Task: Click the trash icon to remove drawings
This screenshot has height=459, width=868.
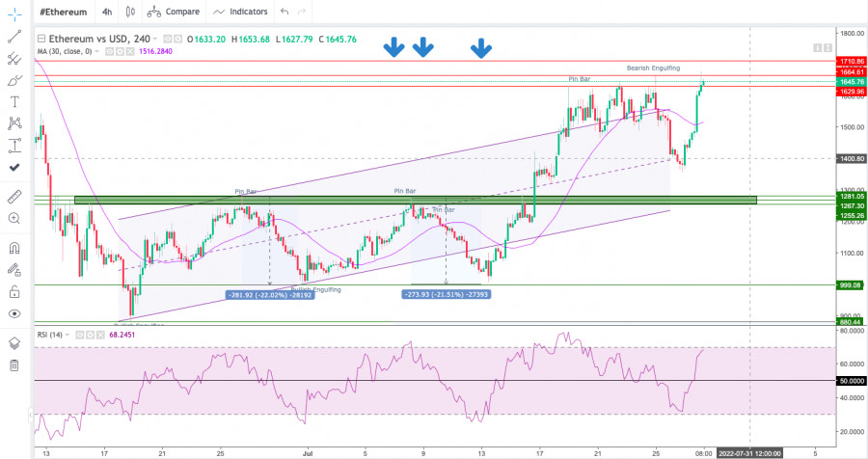Action: pos(14,364)
